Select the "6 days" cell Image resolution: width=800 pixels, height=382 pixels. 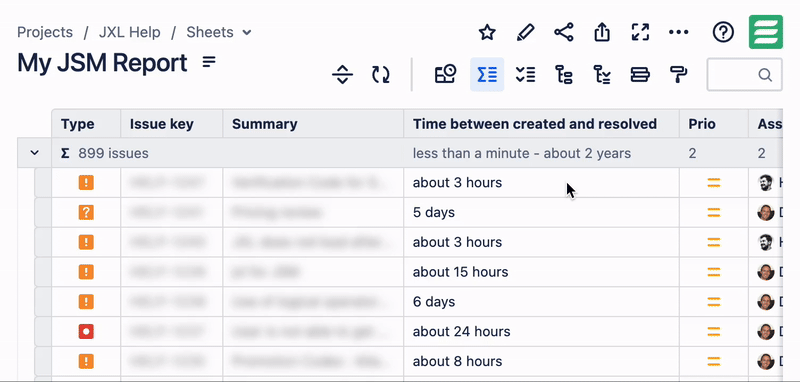coord(541,301)
